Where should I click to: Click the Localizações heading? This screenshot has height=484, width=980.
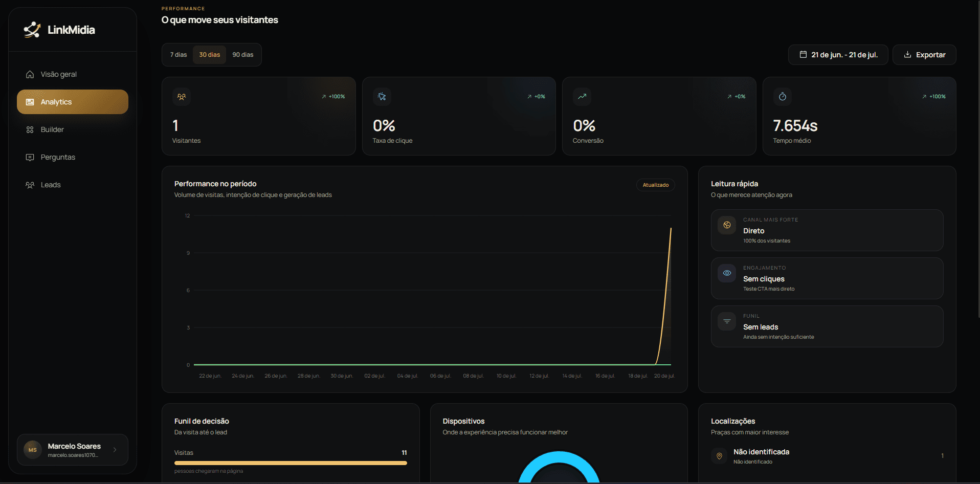coord(733,421)
